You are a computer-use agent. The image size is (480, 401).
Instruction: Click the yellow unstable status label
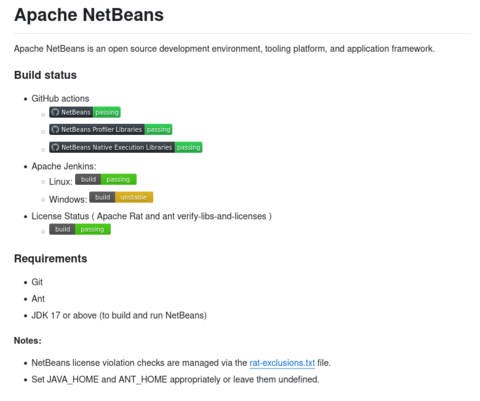coord(134,197)
